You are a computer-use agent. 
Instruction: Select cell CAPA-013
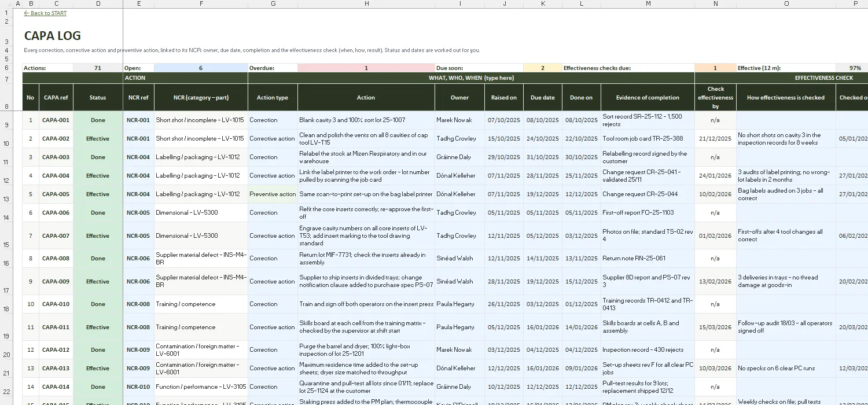pyautogui.click(x=56, y=368)
